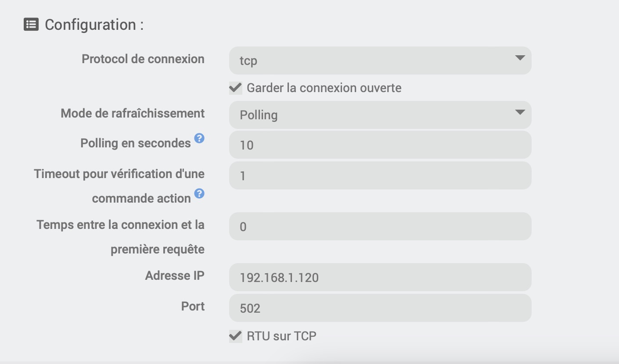Image resolution: width=619 pixels, height=364 pixels.
Task: Click the Port label text
Action: tap(193, 306)
